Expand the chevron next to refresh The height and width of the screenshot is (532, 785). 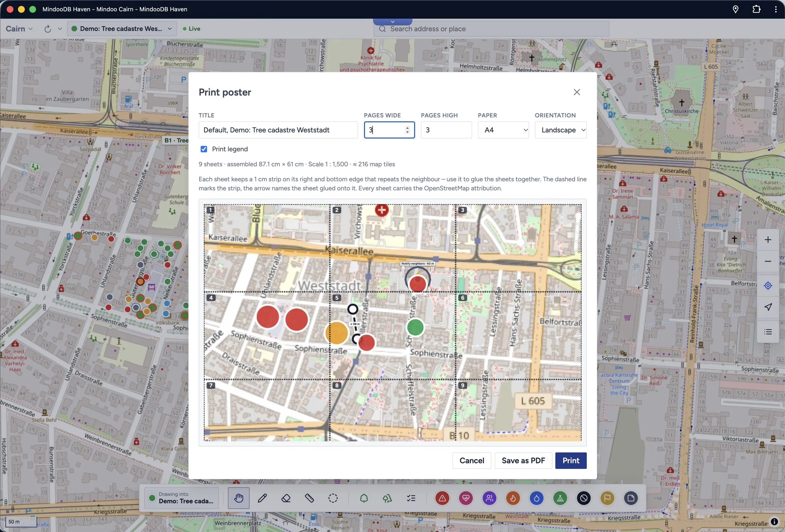(x=60, y=29)
